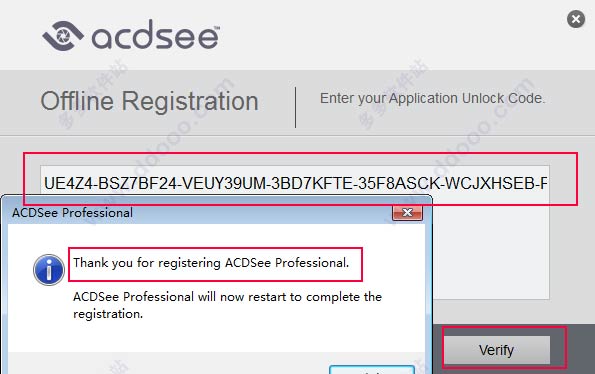Click 'Enter your Application Unlock Code.' instruction
The height and width of the screenshot is (374, 595).
tap(433, 98)
